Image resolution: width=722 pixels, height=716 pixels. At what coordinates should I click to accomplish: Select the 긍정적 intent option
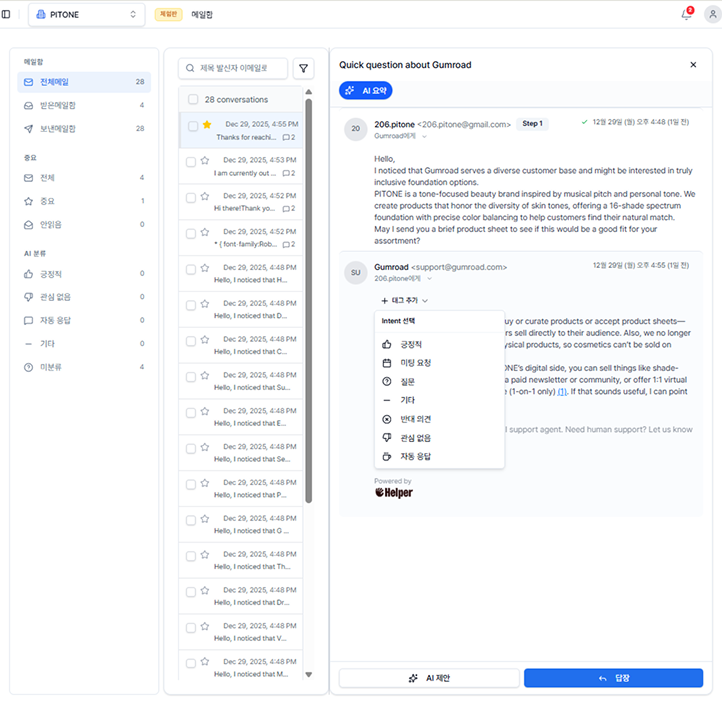[439, 344]
